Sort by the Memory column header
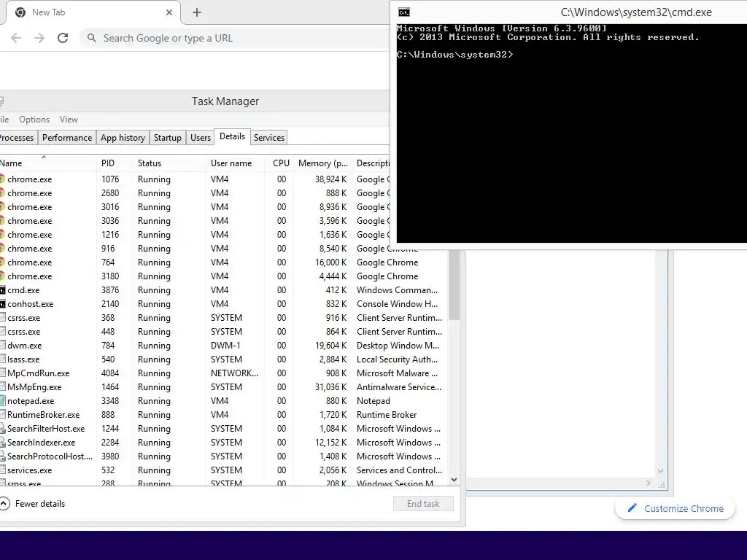Viewport: 747px width, 560px height. (323, 163)
